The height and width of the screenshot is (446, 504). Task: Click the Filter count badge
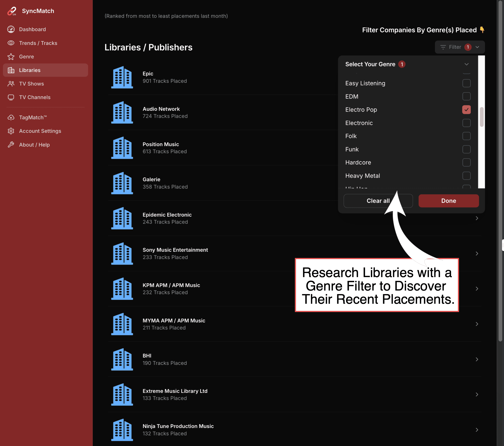point(468,47)
